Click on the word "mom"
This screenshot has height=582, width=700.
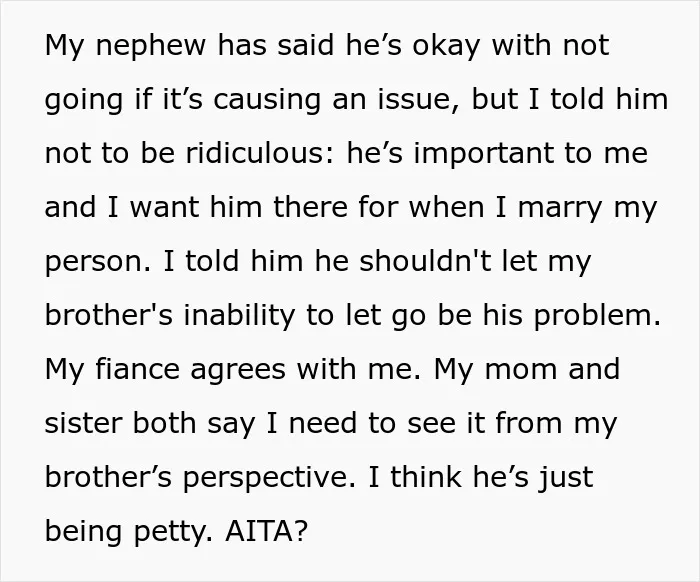[x=521, y=370]
